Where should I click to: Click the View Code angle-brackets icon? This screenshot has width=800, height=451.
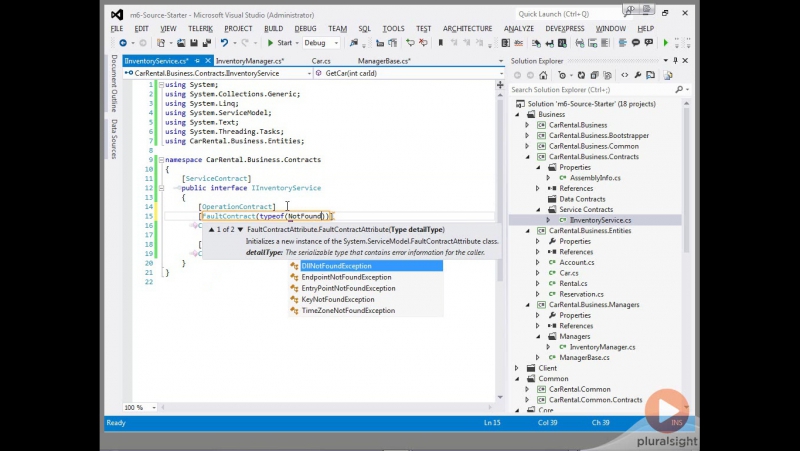pos(624,76)
